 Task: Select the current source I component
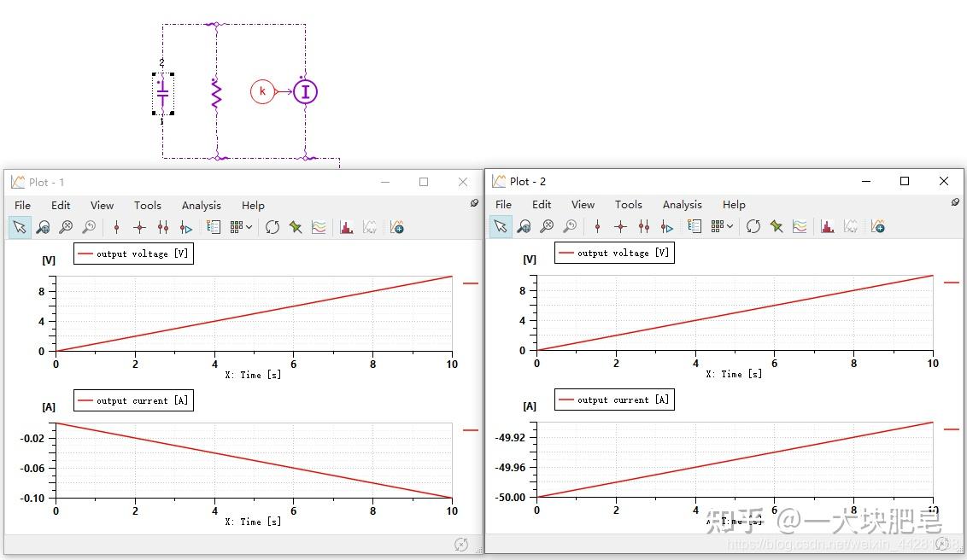click(305, 92)
